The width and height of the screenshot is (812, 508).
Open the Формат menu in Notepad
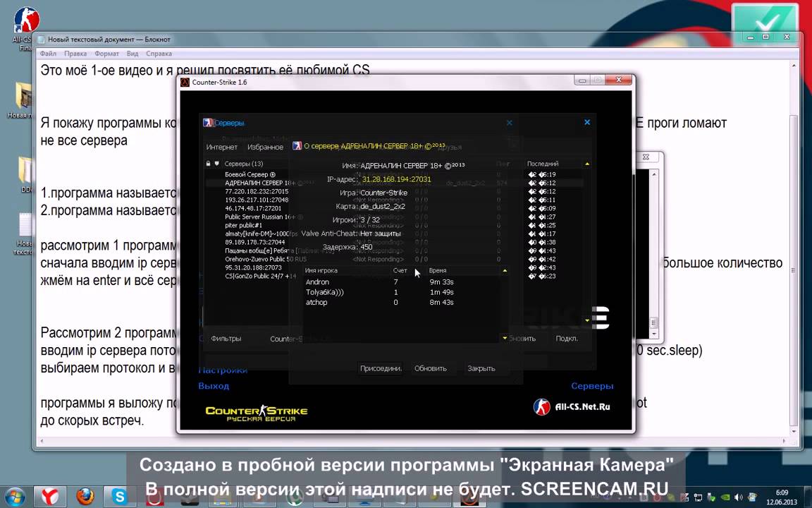106,54
